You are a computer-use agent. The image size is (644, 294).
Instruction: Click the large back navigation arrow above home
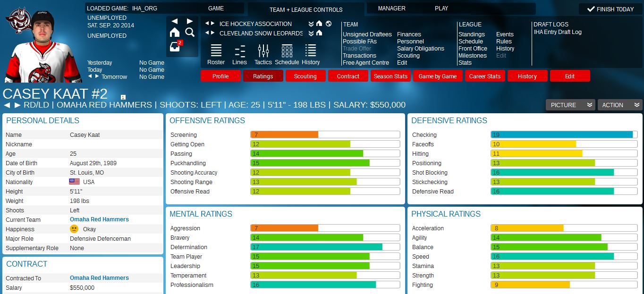click(175, 21)
